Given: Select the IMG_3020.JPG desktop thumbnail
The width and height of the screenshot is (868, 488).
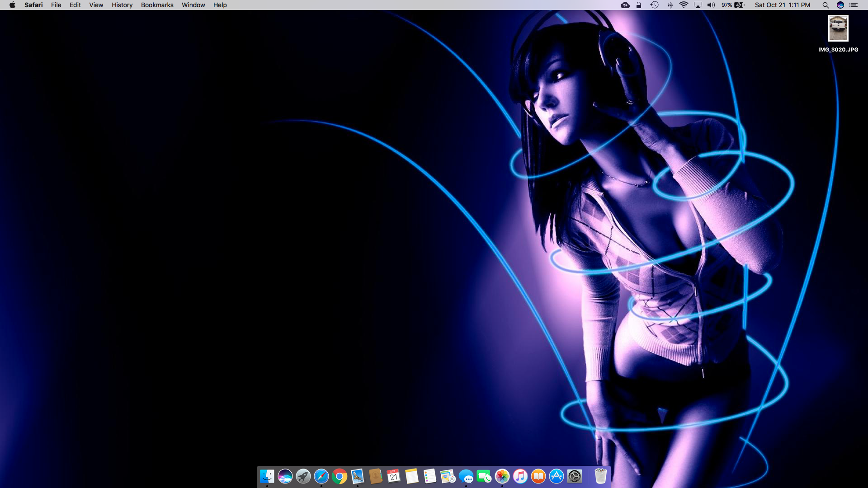Looking at the screenshot, I should (838, 28).
